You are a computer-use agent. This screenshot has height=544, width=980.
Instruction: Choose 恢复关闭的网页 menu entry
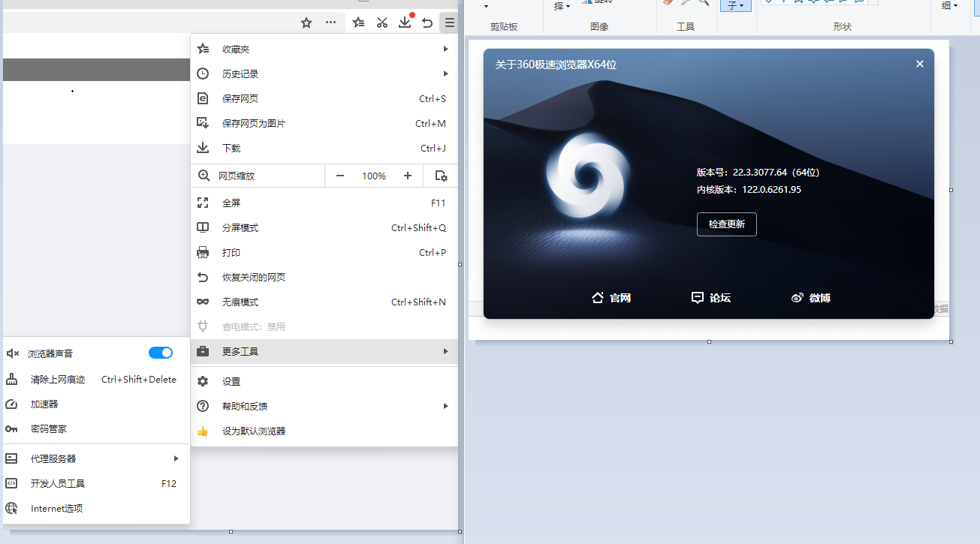point(324,277)
